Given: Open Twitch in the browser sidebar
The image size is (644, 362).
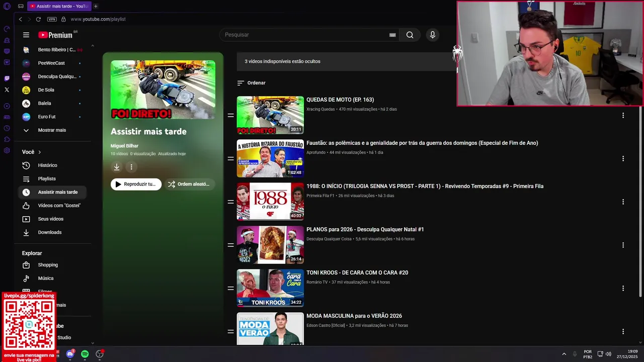Looking at the screenshot, I should (7, 78).
